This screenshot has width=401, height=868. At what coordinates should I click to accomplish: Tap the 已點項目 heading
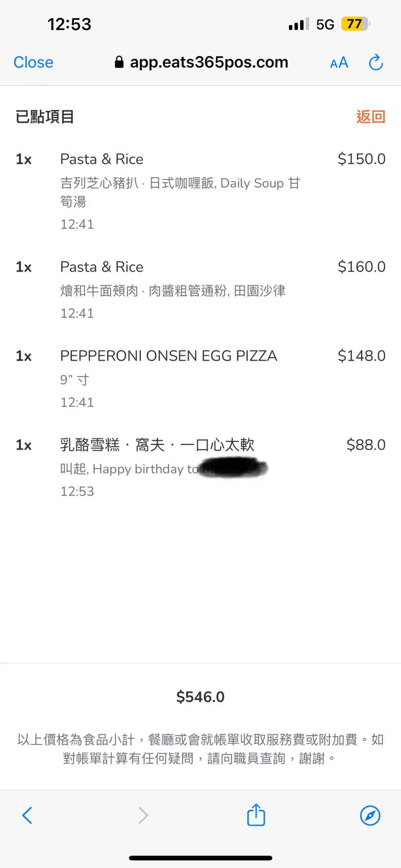coord(45,117)
